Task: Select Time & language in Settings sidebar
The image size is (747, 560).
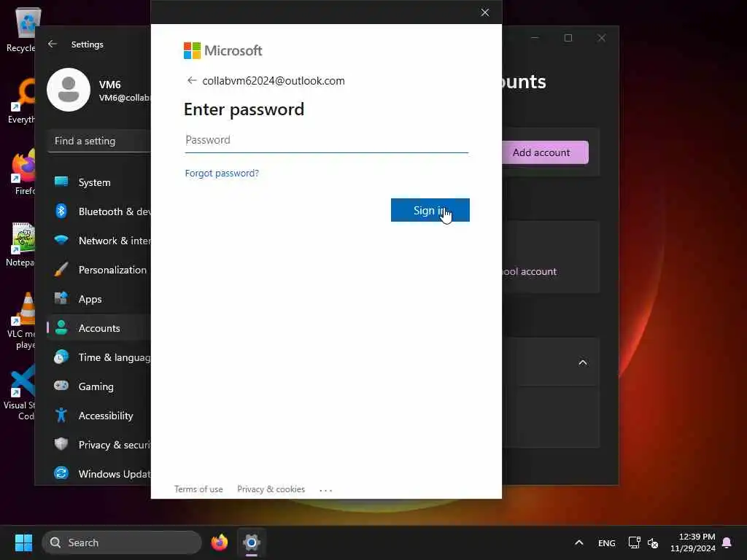Action: [99, 357]
